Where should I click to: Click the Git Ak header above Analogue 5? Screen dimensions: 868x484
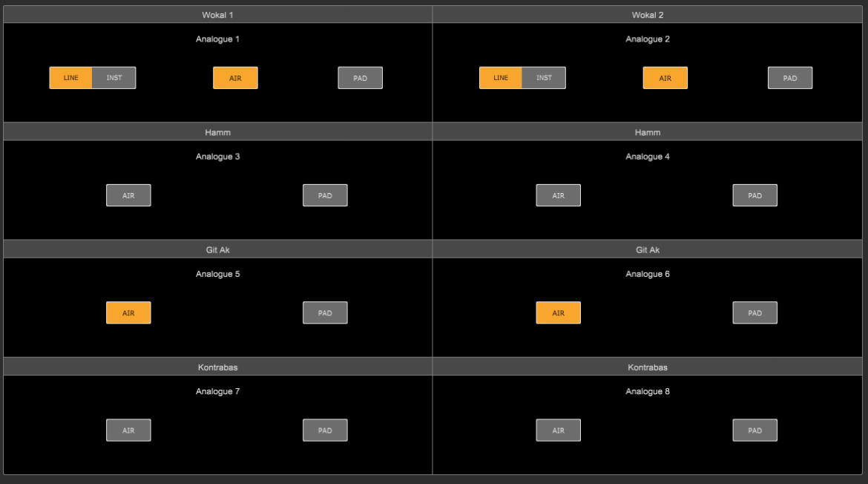tap(217, 249)
